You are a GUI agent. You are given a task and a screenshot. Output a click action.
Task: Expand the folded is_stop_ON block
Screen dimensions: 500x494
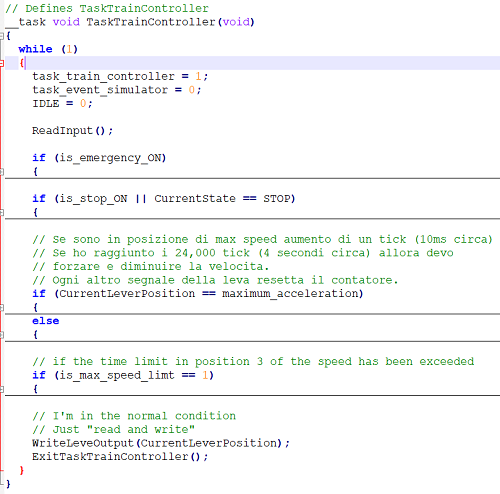pyautogui.click(x=2, y=212)
